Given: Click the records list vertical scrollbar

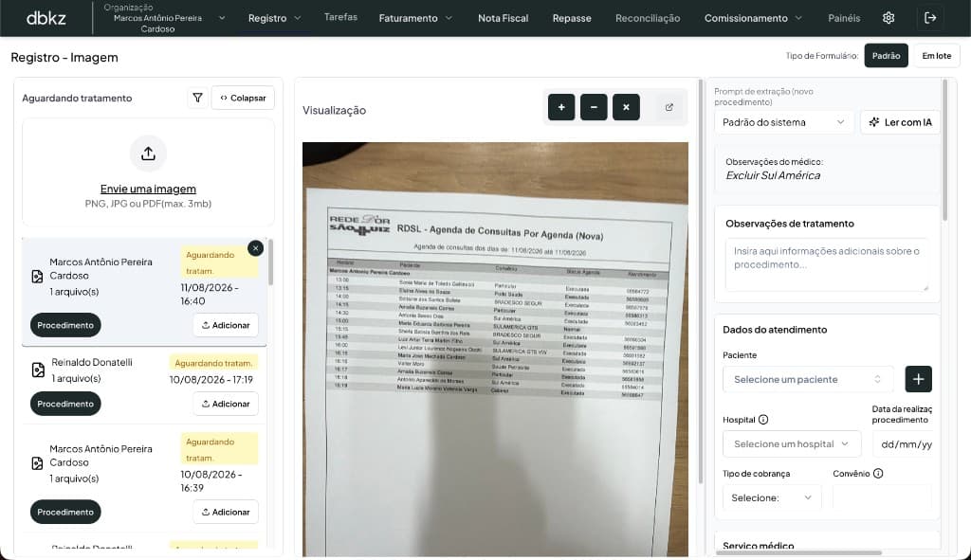Looking at the screenshot, I should 270,262.
